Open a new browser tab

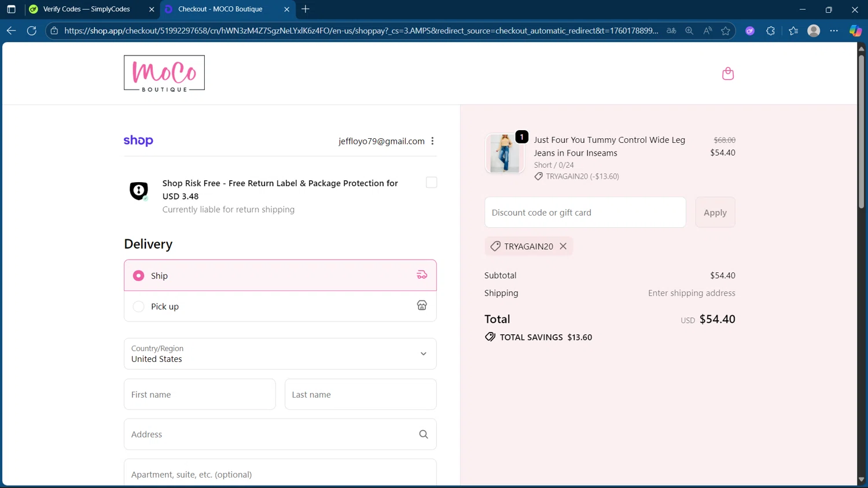(306, 9)
